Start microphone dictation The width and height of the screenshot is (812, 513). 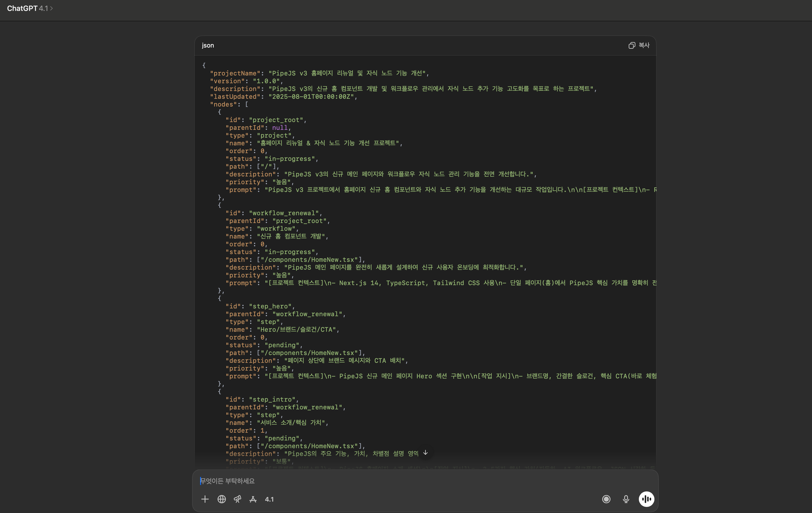point(626,499)
